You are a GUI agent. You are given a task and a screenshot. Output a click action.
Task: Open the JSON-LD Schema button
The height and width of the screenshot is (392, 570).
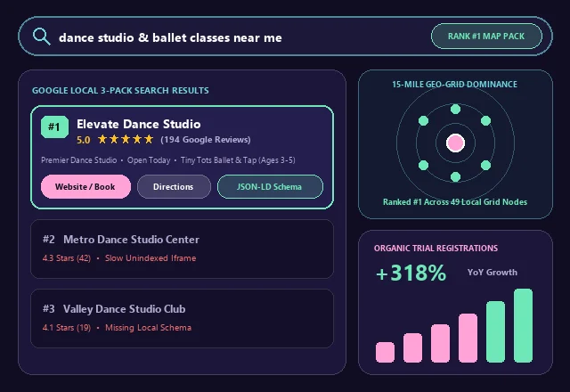[x=270, y=186]
